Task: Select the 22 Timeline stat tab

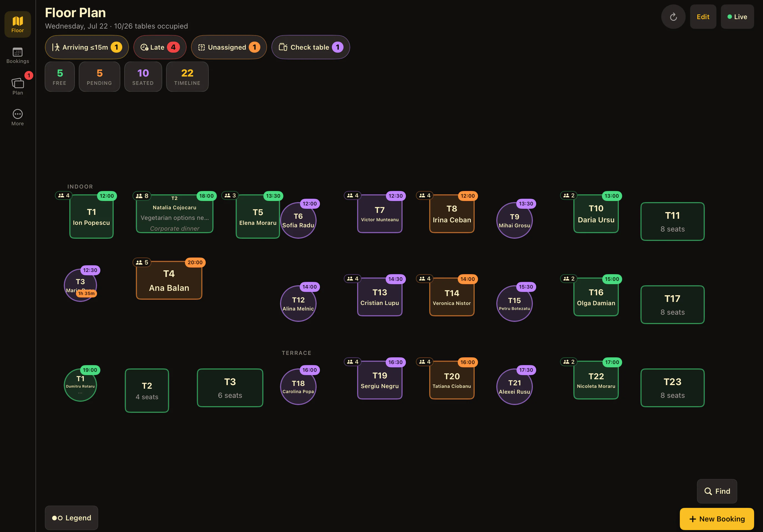Action: tap(187, 77)
